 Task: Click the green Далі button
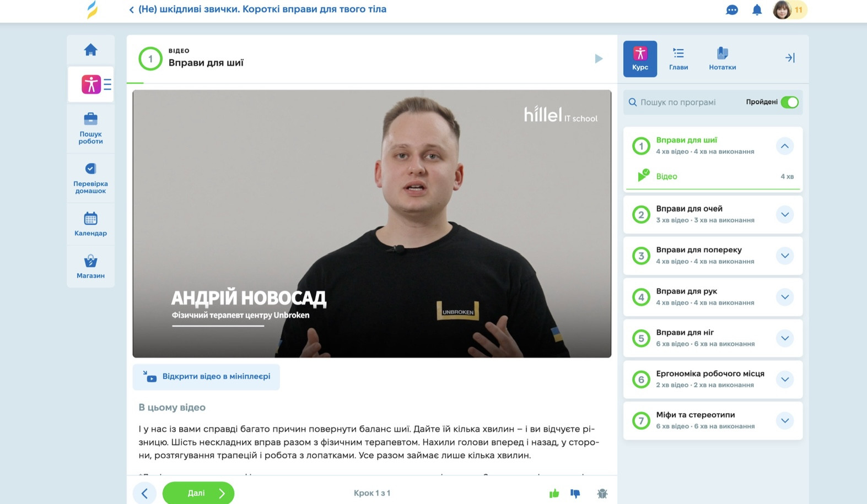click(198, 493)
